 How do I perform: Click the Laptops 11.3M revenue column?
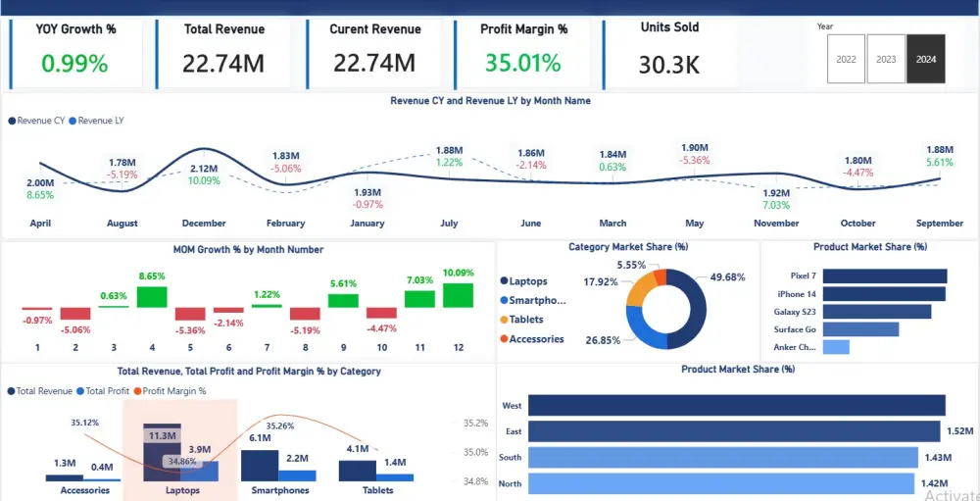pos(162,453)
